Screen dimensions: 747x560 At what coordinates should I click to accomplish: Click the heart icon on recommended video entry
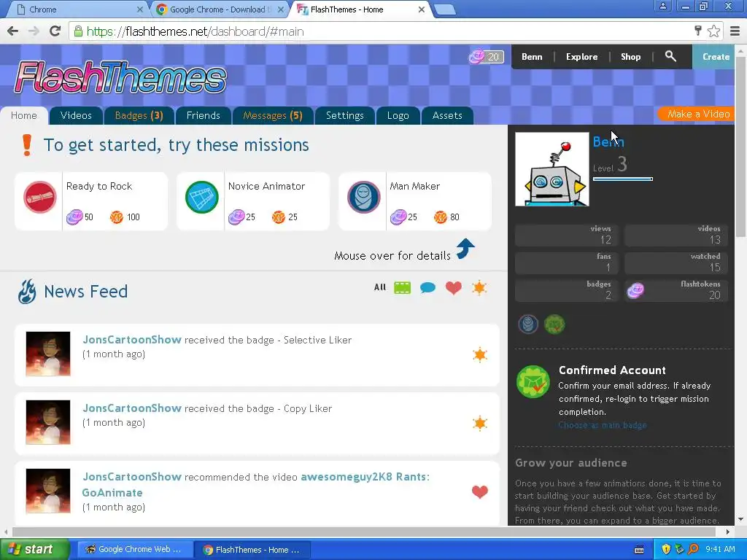[480, 491]
